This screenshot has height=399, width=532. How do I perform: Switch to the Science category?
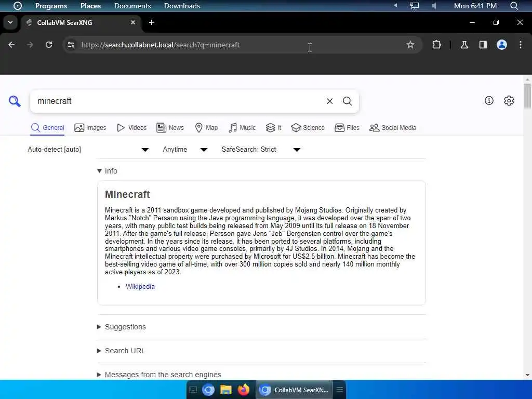click(x=308, y=128)
